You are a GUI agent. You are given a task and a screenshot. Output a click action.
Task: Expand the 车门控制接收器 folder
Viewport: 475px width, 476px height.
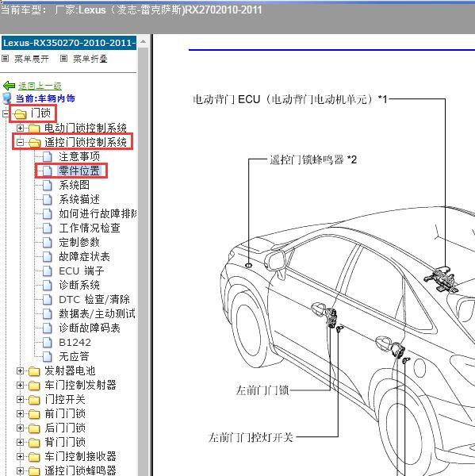pos(20,457)
